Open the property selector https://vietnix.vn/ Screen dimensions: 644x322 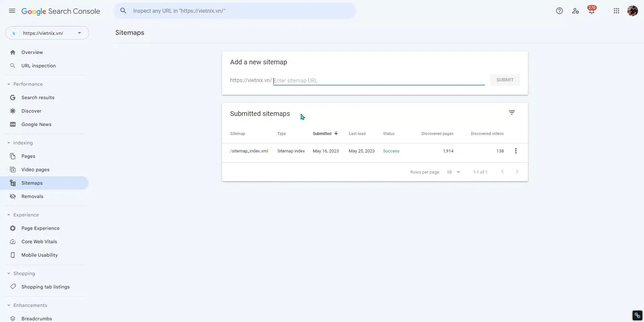47,33
